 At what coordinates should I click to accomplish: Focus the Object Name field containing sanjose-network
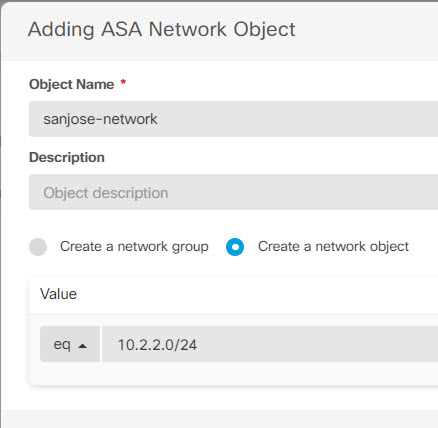(233, 119)
